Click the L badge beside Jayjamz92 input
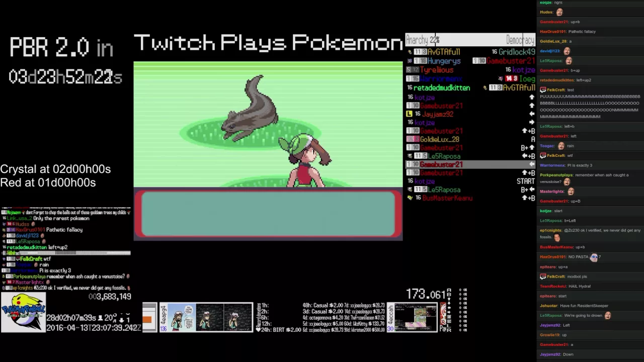The height and width of the screenshot is (362, 644). 409,114
